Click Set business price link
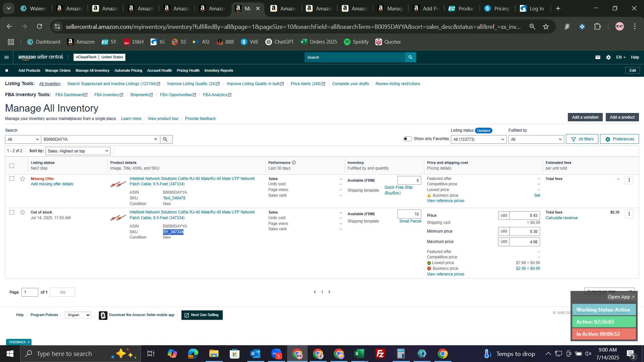This screenshot has width=644, height=362. pos(537,195)
